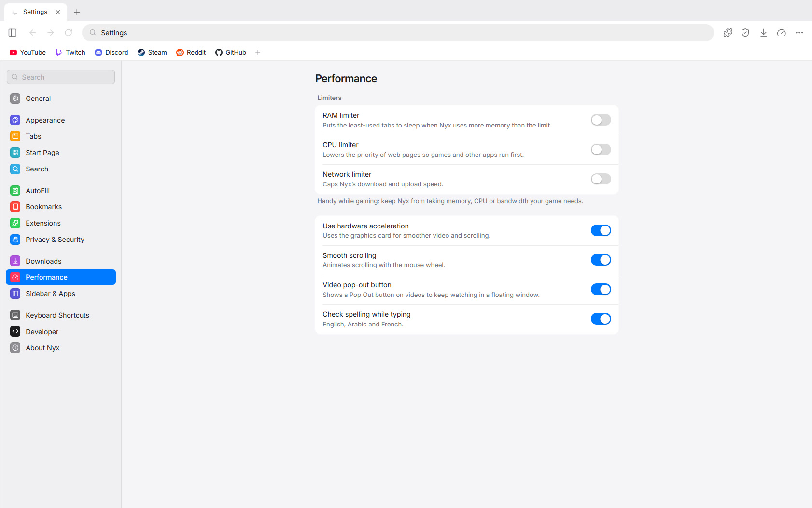Disable hardware acceleration toggle
The height and width of the screenshot is (508, 812).
pyautogui.click(x=601, y=230)
